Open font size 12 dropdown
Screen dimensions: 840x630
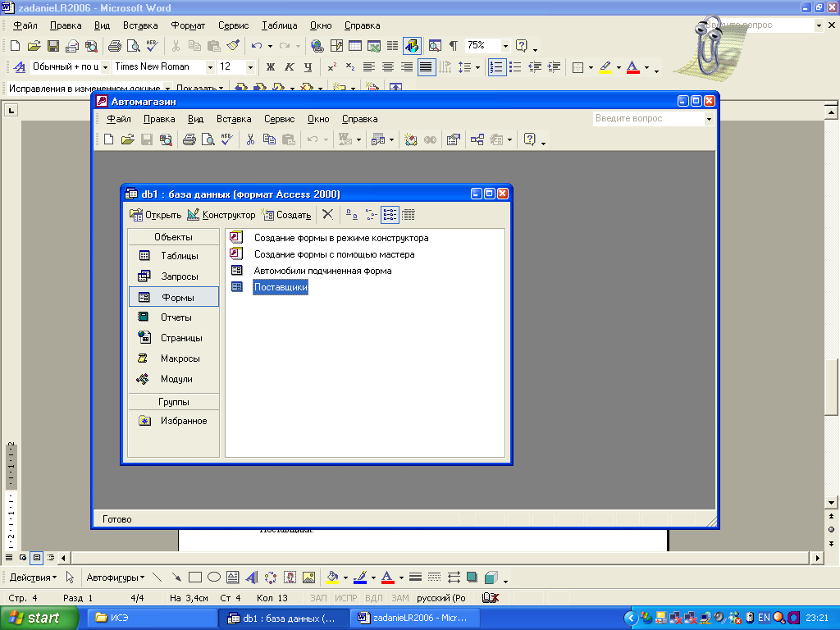pos(250,67)
